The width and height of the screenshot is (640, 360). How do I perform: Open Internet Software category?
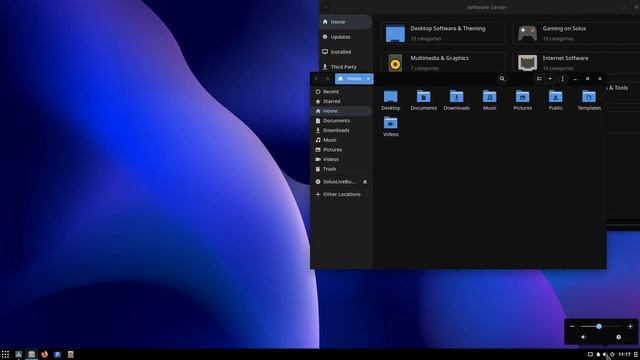576,62
